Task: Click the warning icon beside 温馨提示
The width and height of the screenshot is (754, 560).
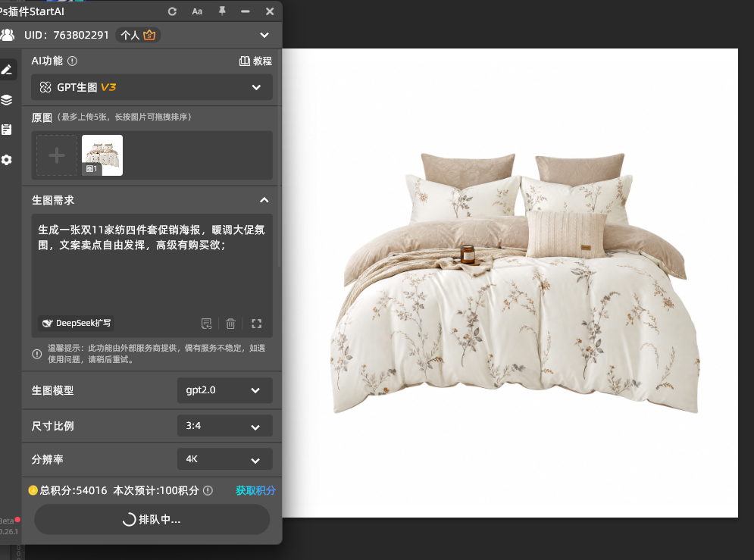Action: [37, 354]
